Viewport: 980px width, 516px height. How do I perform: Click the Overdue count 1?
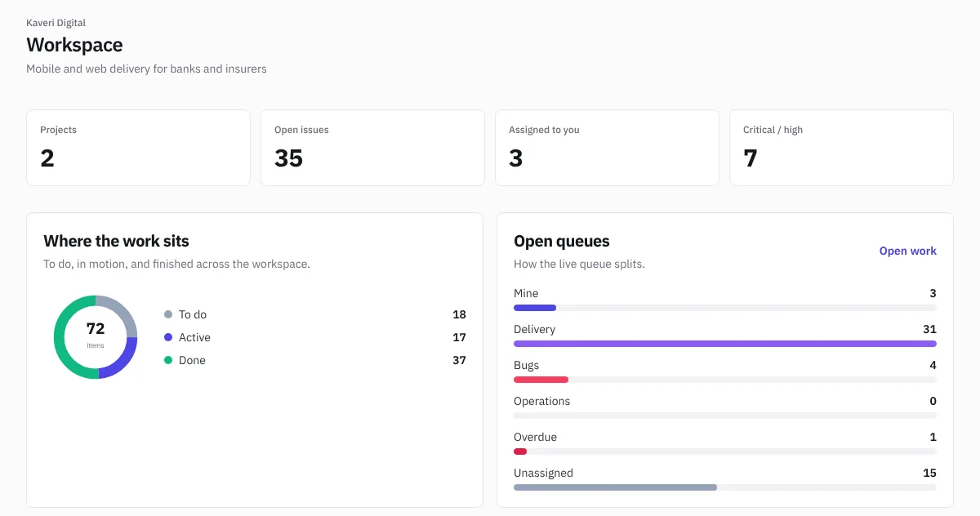(x=933, y=437)
